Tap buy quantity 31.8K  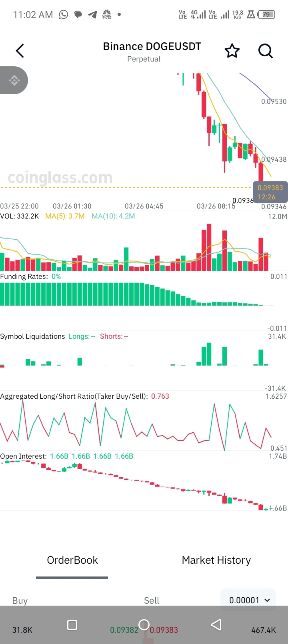point(22,630)
